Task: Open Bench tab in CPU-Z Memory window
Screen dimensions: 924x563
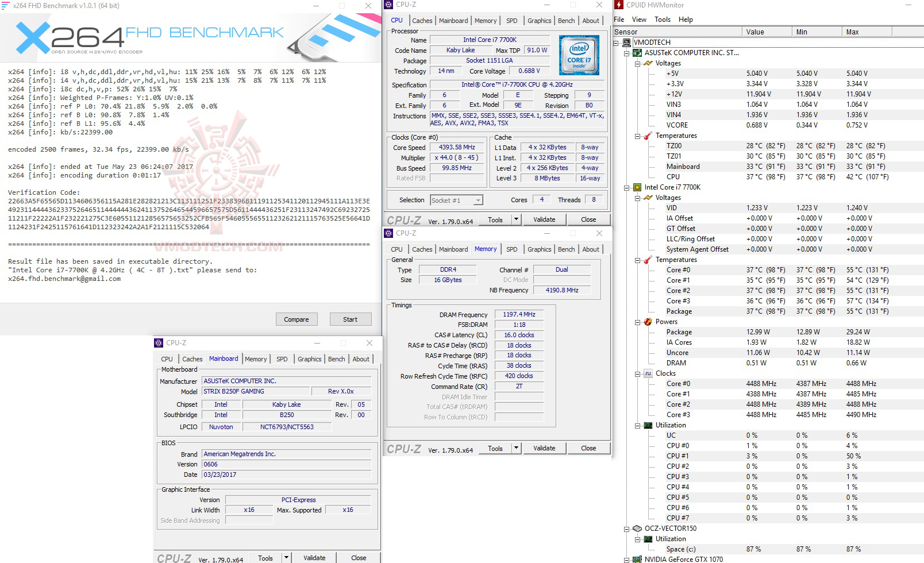Action: (x=566, y=249)
